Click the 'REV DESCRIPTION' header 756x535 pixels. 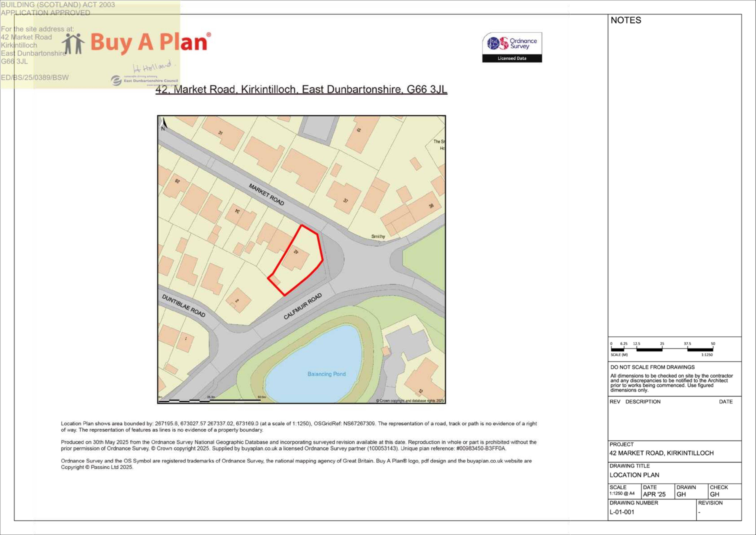tap(635, 402)
